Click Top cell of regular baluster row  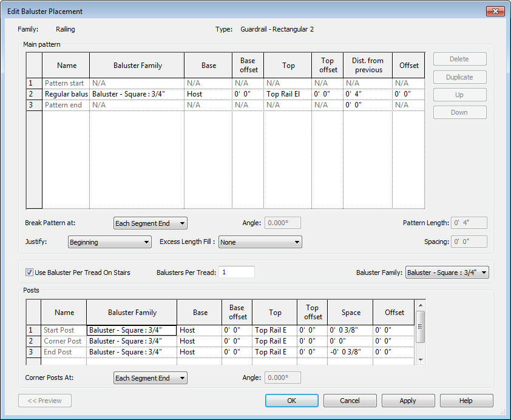288,94
